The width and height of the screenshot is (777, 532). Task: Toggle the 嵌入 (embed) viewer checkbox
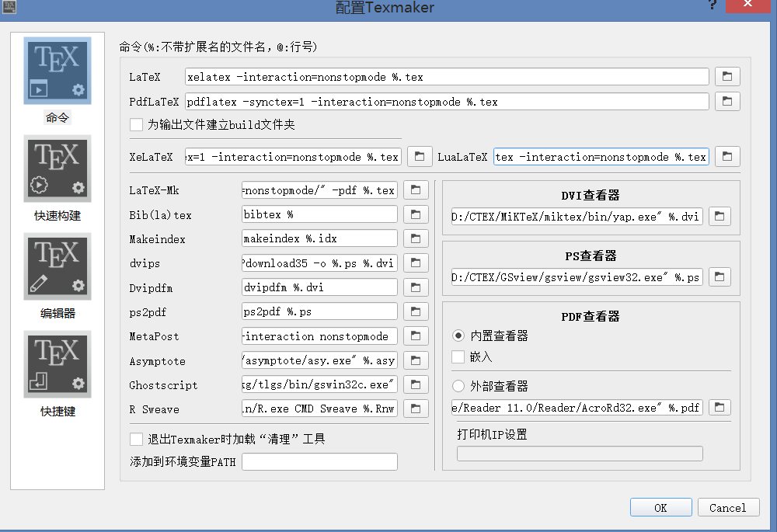click(x=458, y=356)
